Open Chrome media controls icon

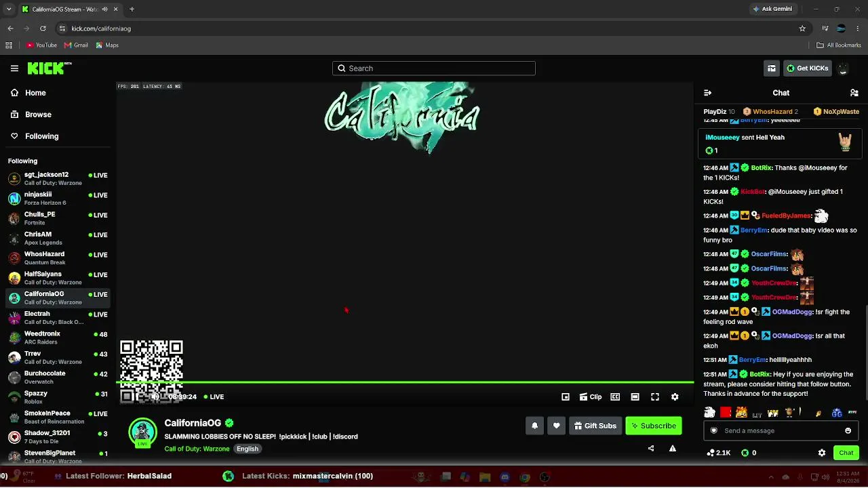(x=825, y=28)
